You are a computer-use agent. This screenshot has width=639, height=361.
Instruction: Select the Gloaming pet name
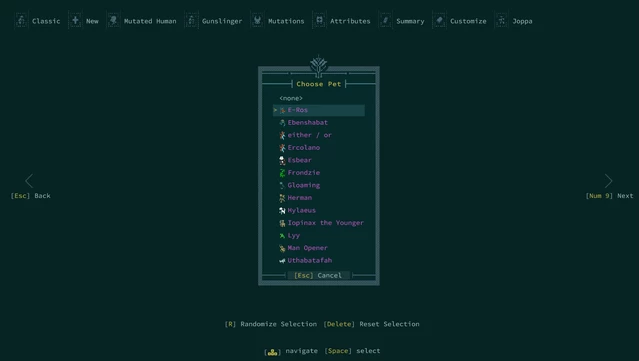(304, 185)
